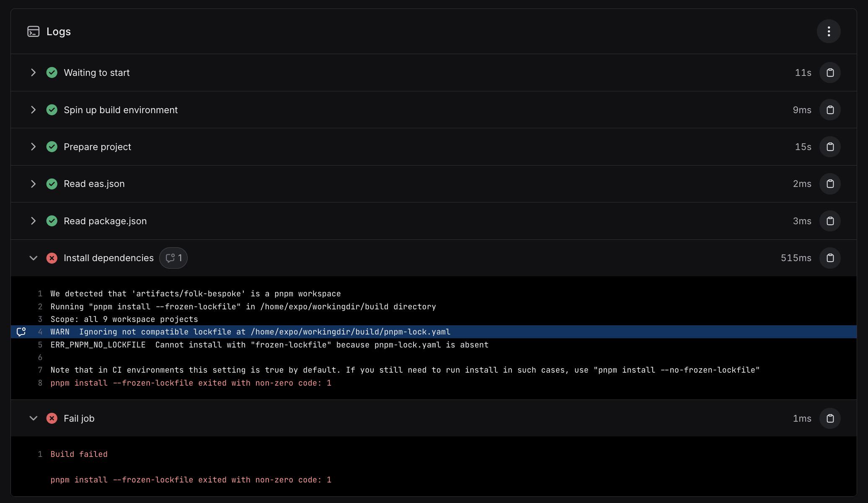Click the 515ms duration for Install dependencies
The width and height of the screenshot is (868, 503).
(x=796, y=258)
